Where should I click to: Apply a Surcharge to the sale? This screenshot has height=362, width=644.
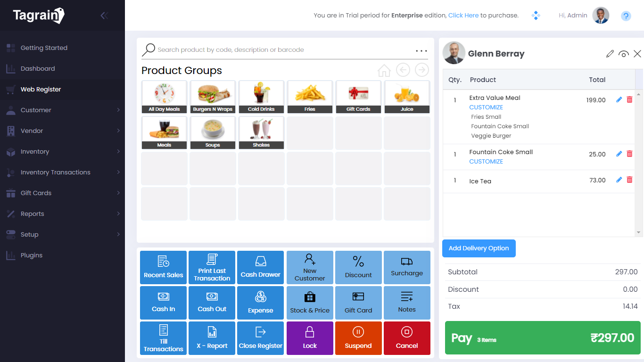point(407,267)
